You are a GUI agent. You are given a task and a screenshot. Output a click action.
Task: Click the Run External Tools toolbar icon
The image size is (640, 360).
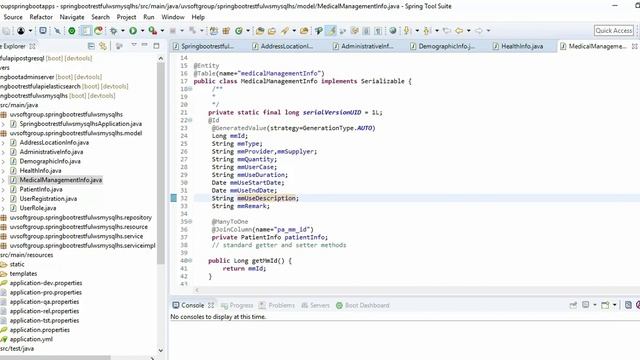[x=152, y=31]
